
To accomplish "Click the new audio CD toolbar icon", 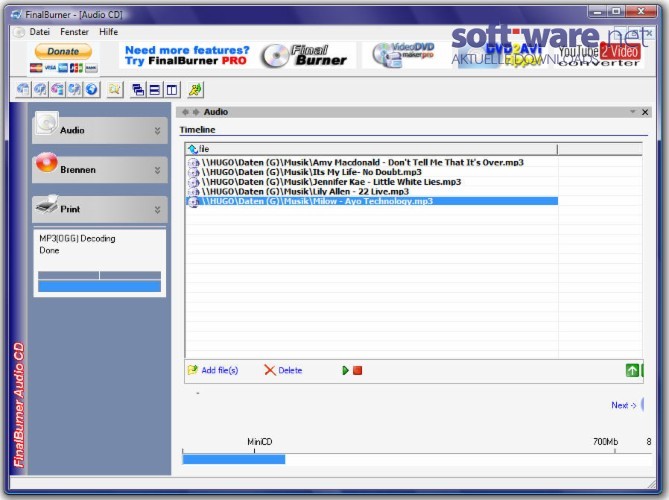I will [41, 90].
